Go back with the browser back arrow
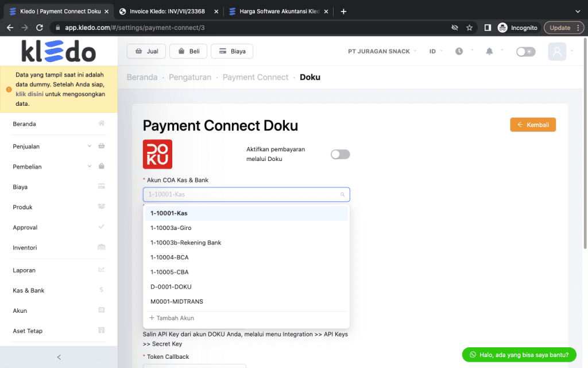 coord(10,28)
